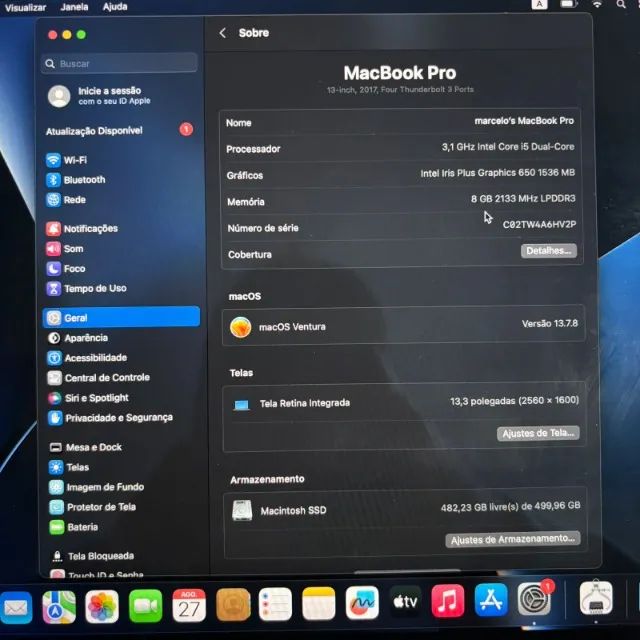Viewport: 640px width, 640px height.
Task: Open Imagem de Fundo settings
Action: 97,487
